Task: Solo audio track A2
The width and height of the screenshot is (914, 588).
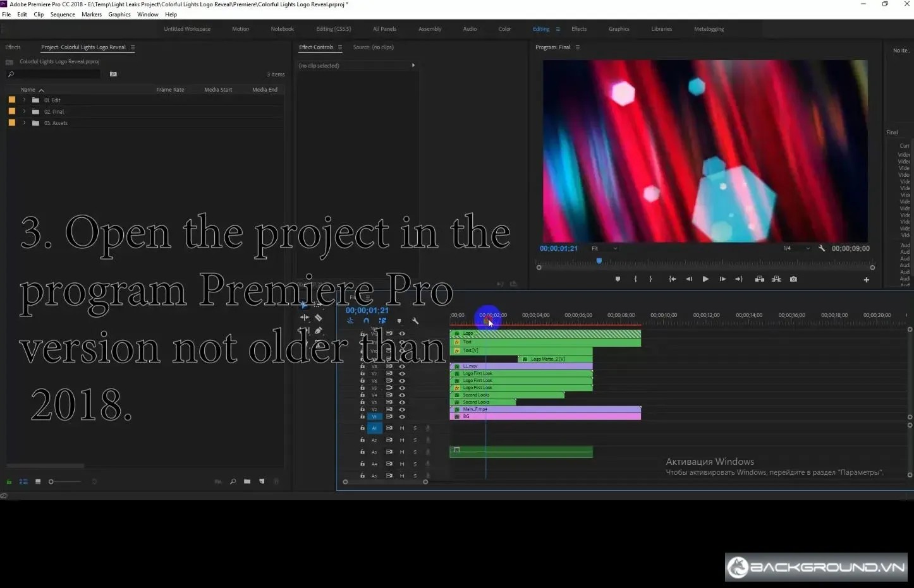Action: [415, 440]
